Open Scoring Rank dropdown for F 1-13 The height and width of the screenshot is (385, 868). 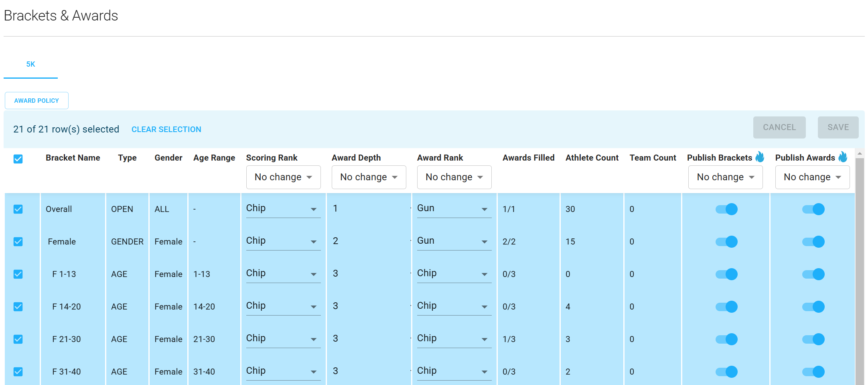point(284,274)
